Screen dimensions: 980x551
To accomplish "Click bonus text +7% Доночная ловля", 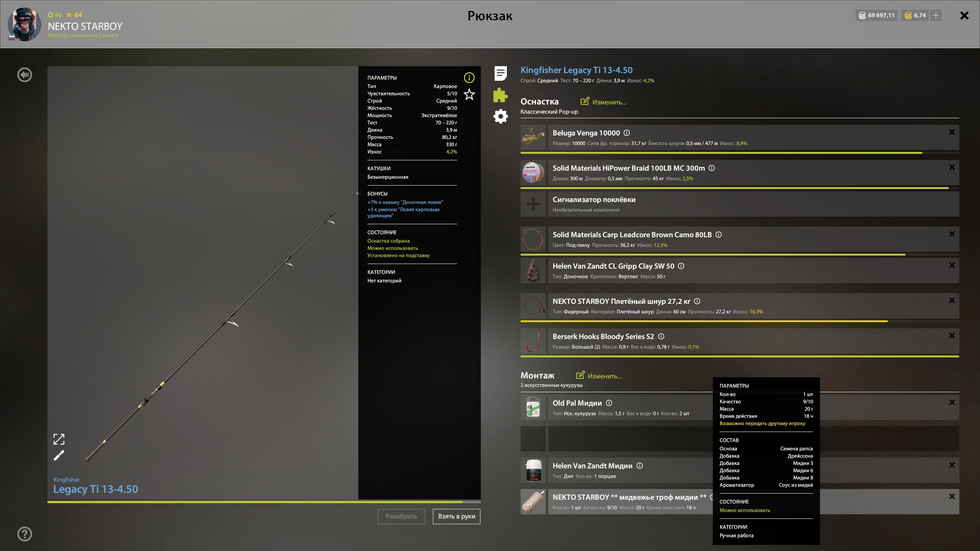I will pyautogui.click(x=405, y=202).
